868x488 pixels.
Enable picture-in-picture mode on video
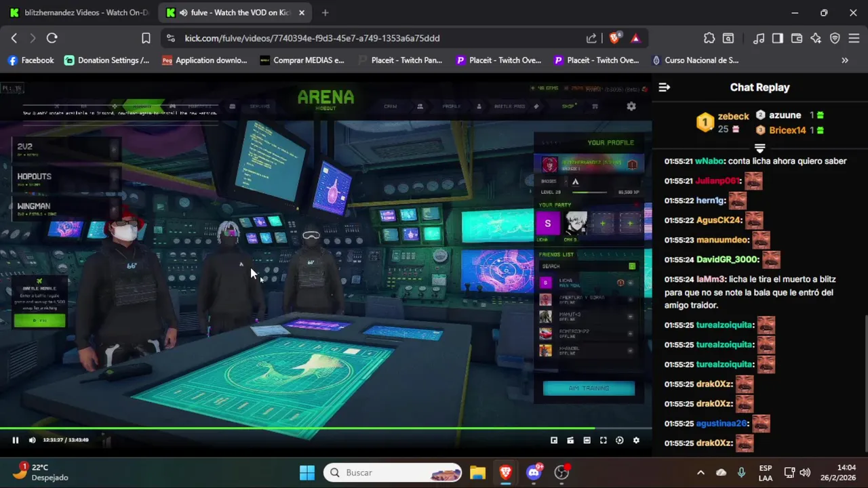tap(554, 441)
